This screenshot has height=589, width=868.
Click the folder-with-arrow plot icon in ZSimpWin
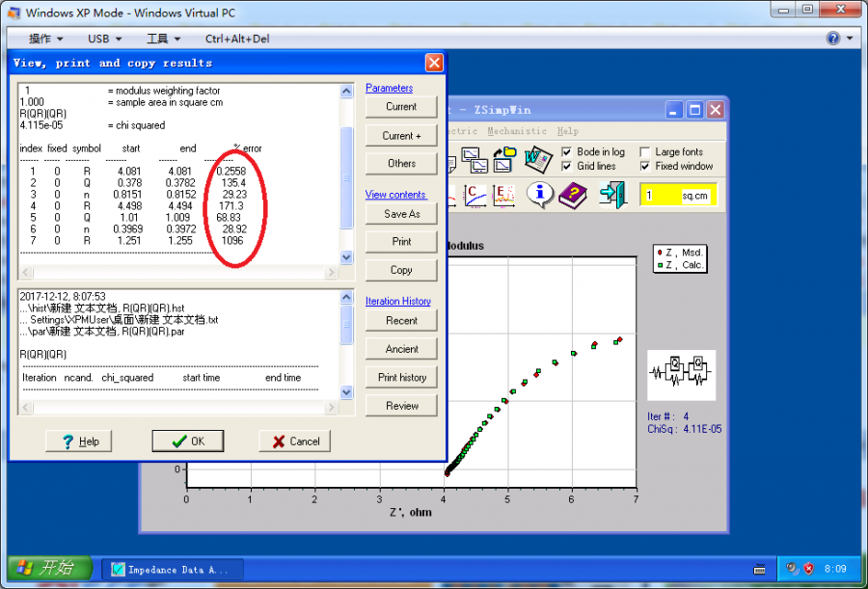tap(504, 159)
